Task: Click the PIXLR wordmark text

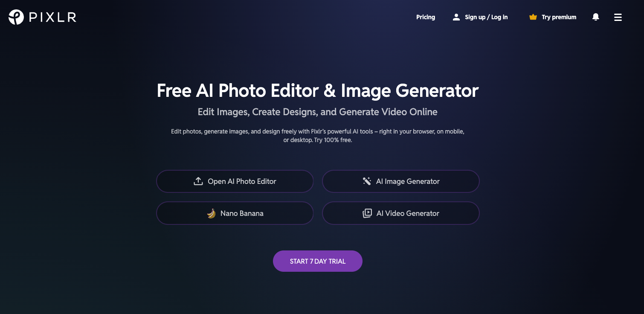Action: (52, 17)
